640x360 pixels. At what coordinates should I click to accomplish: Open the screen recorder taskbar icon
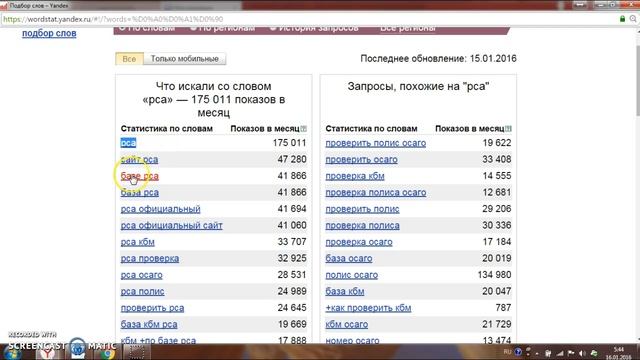click(136, 352)
